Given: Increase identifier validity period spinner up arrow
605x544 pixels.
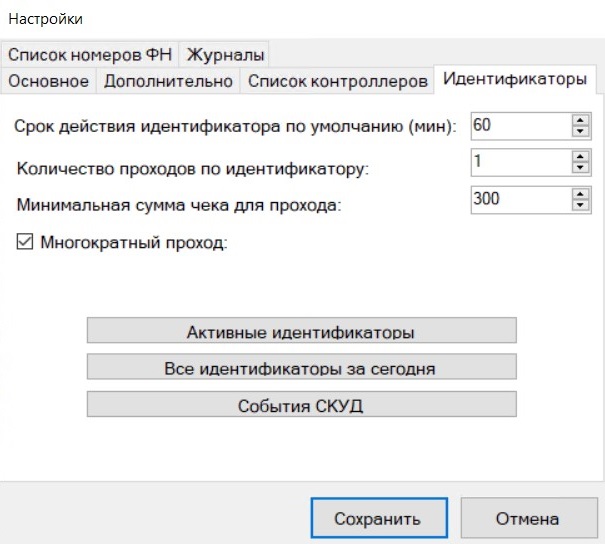Looking at the screenshot, I should (580, 120).
